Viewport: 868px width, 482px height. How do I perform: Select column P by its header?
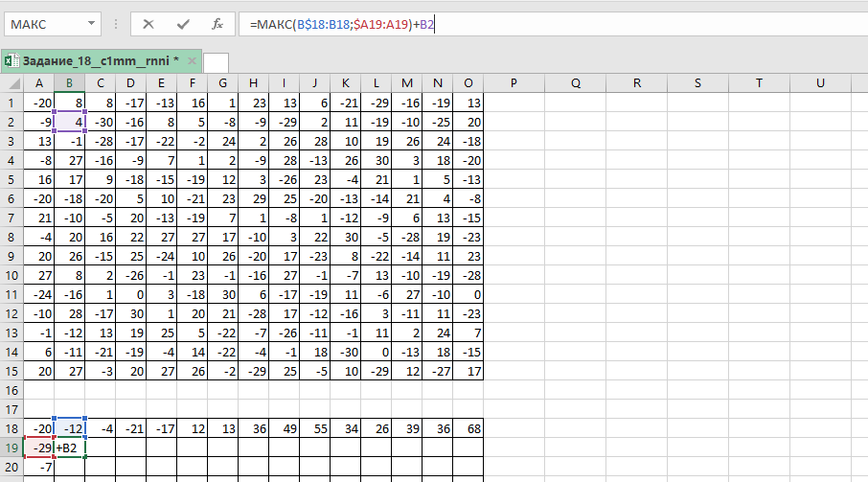[514, 83]
